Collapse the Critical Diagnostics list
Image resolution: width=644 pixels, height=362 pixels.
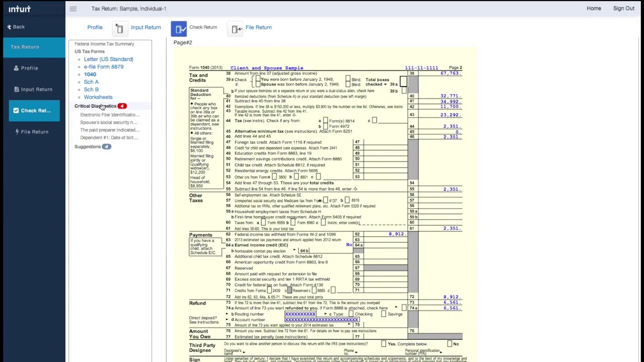[x=95, y=106]
